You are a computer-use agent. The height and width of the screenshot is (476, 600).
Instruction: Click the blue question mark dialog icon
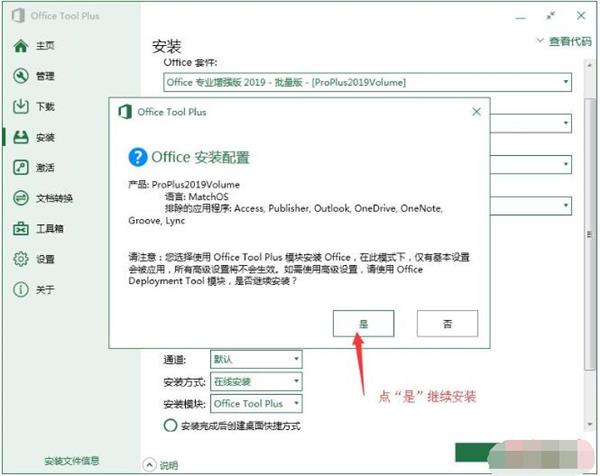139,157
